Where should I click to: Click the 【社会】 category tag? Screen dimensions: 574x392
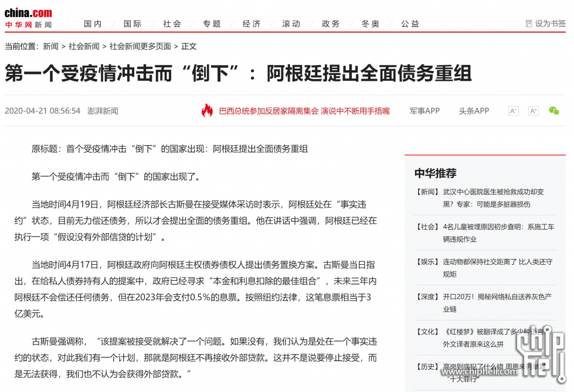(x=426, y=227)
